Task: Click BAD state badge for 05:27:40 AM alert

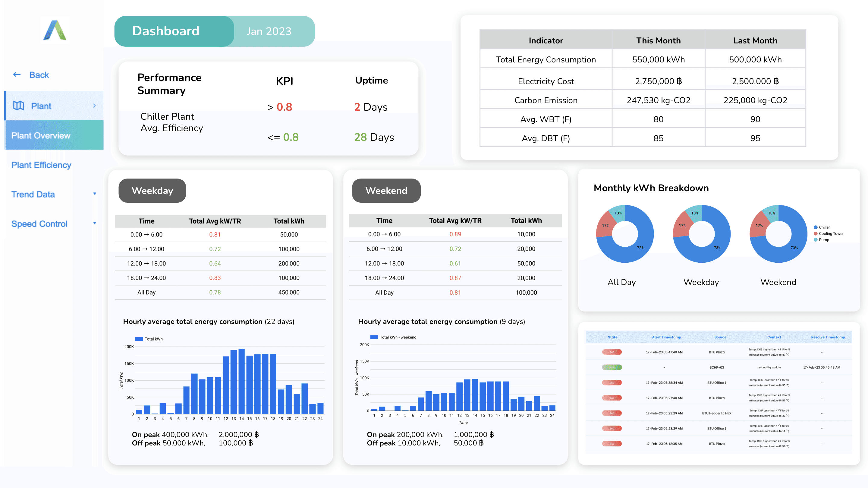Action: (x=612, y=398)
